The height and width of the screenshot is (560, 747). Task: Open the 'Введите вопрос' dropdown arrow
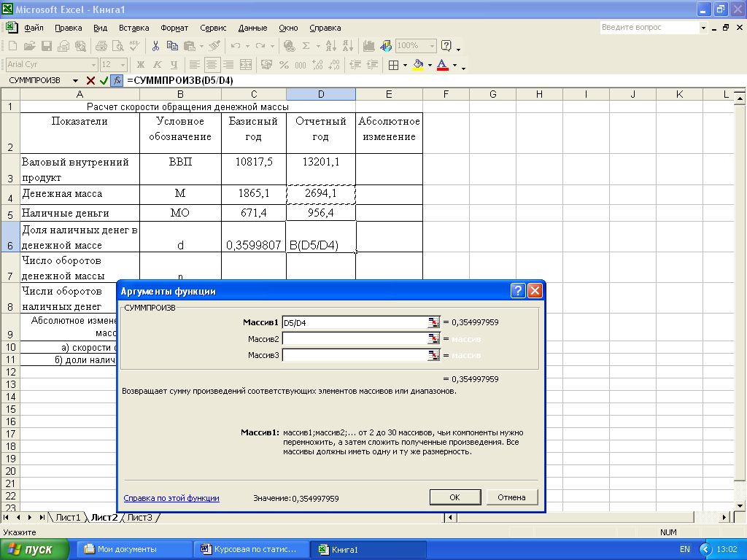tap(703, 28)
